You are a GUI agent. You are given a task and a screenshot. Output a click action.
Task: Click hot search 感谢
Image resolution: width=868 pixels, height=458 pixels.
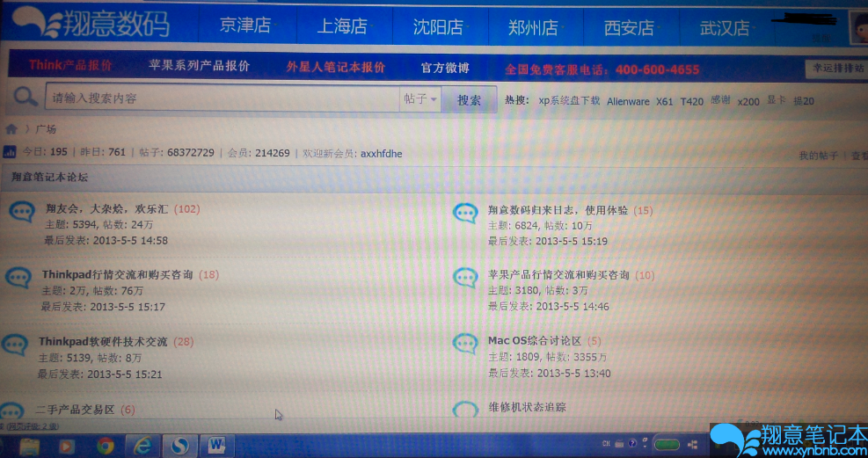[721, 101]
